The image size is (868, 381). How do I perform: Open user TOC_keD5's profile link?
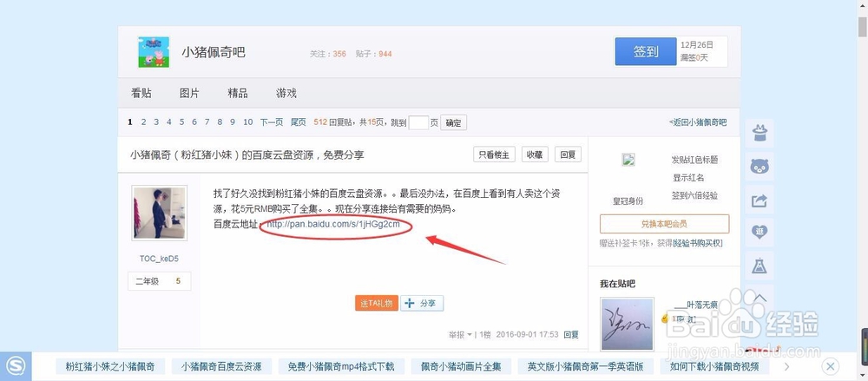click(159, 259)
